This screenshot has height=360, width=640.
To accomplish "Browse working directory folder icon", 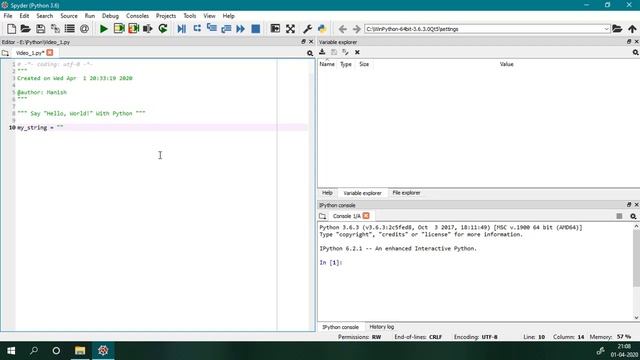I will pyautogui.click(x=617, y=29).
